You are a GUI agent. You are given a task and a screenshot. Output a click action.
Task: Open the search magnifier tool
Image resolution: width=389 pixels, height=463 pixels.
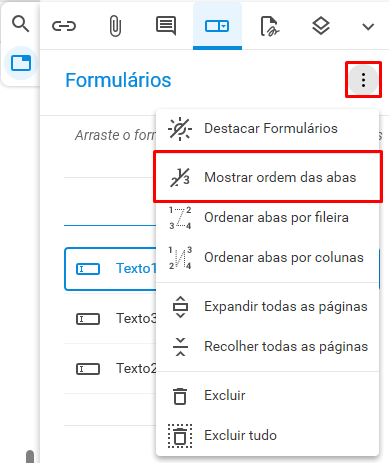[20, 24]
